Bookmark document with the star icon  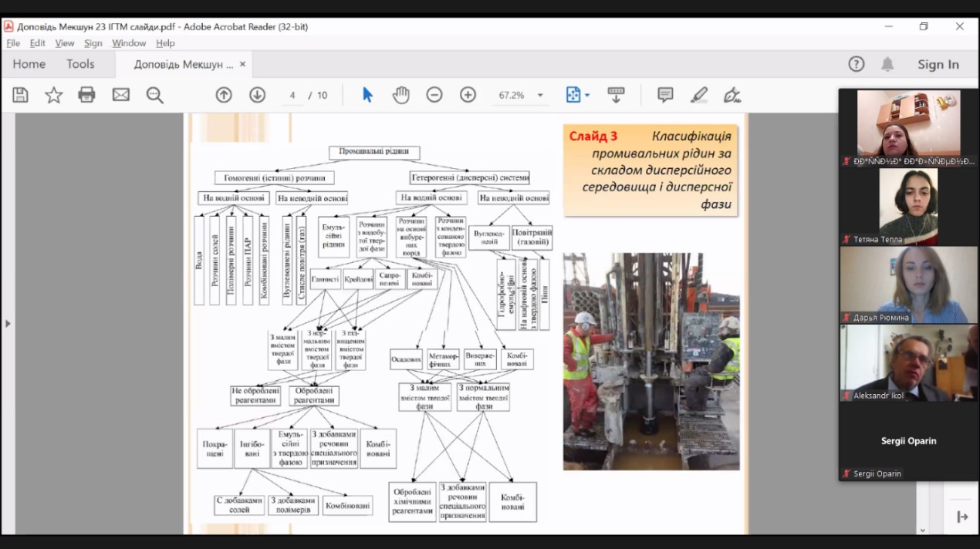(x=54, y=95)
